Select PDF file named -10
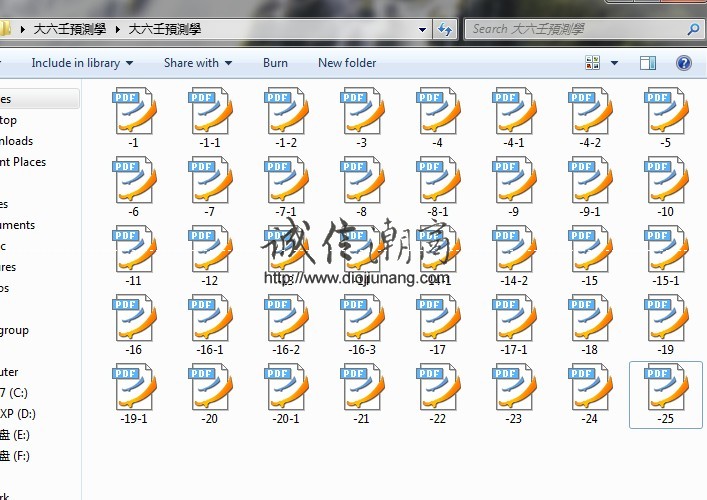This screenshot has height=500, width=707. coord(666,187)
